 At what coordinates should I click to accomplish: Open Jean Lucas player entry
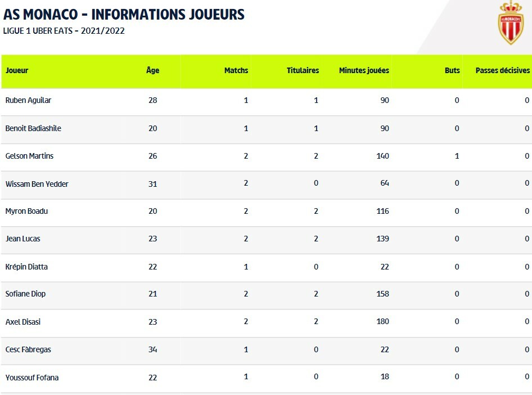(x=22, y=239)
